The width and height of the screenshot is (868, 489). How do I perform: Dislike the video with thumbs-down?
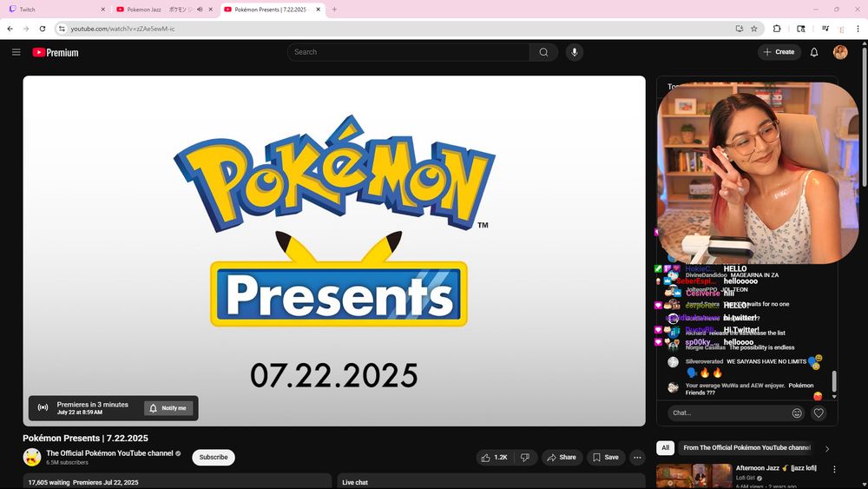click(x=525, y=458)
